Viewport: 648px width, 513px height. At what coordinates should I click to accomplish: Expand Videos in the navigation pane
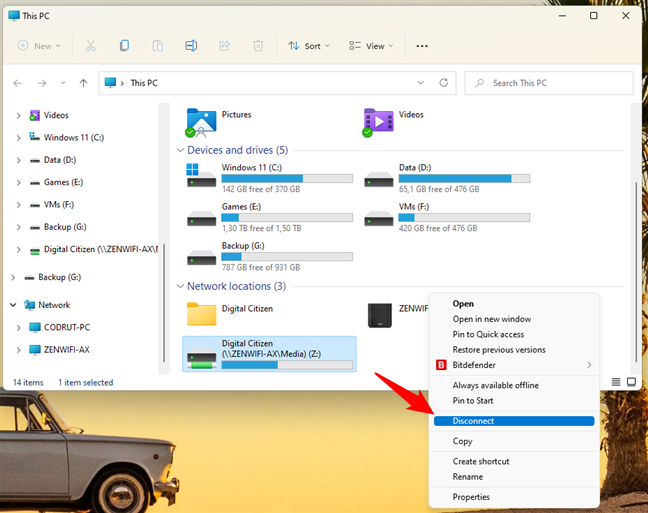(x=19, y=115)
